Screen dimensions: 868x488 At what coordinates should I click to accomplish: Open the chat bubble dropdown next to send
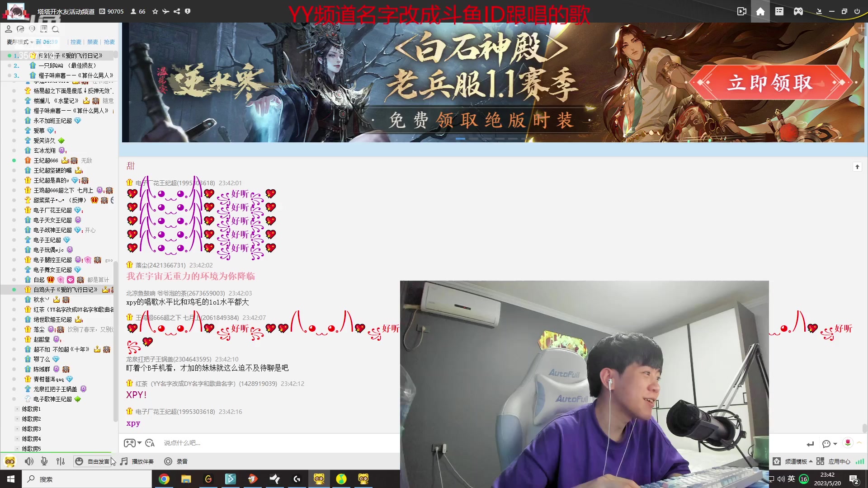tap(830, 444)
